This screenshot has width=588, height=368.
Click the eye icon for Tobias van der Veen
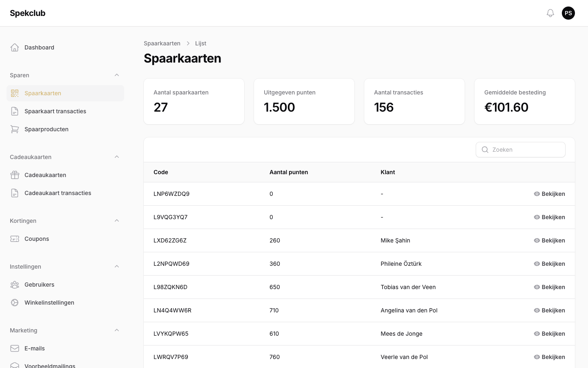tap(537, 287)
